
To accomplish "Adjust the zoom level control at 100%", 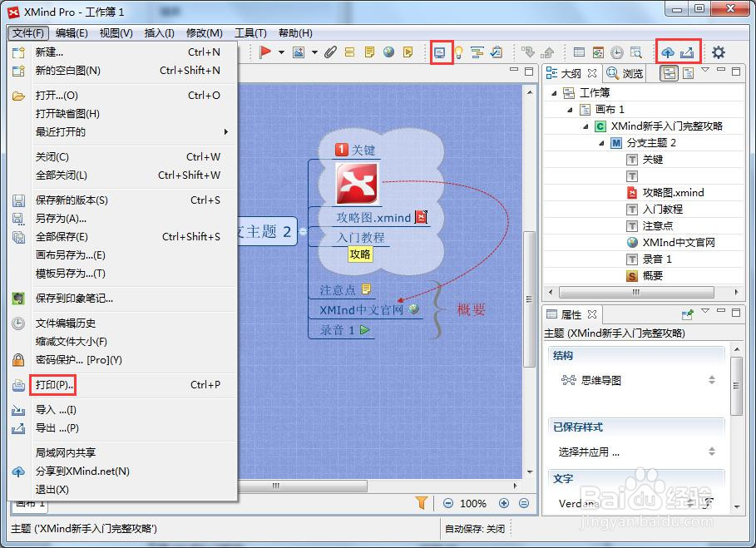I will click(x=474, y=503).
